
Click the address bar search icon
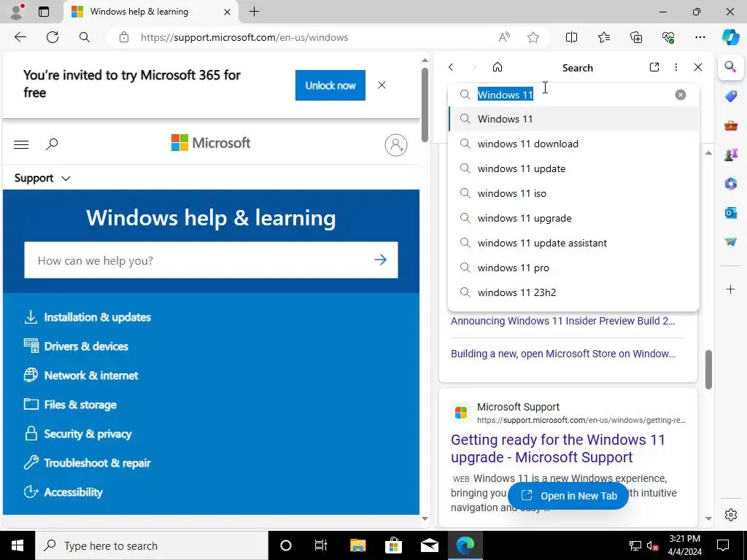click(x=85, y=37)
